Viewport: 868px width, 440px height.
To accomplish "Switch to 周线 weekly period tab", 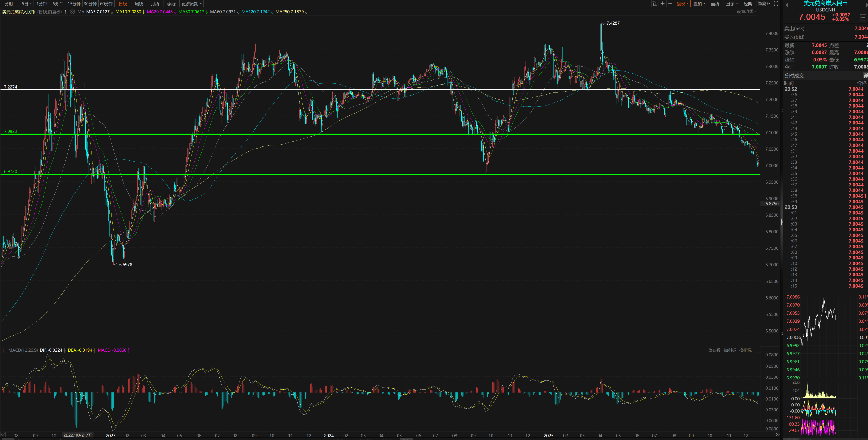I will 139,4.
